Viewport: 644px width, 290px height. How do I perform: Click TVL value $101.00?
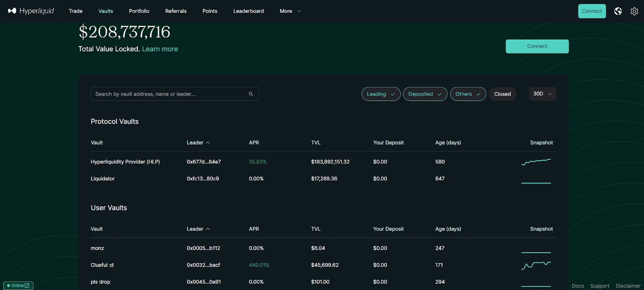pos(320,282)
